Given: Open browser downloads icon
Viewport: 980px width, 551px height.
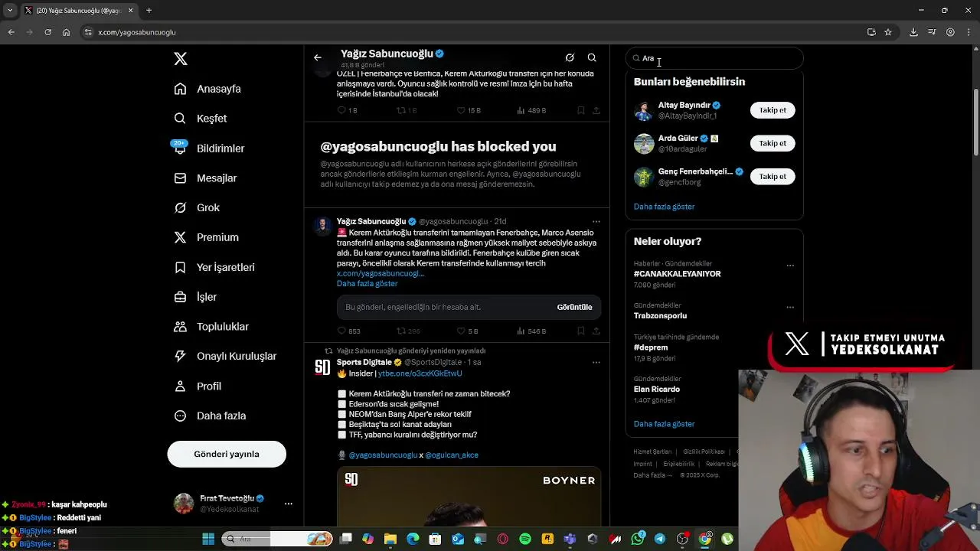Looking at the screenshot, I should point(913,32).
